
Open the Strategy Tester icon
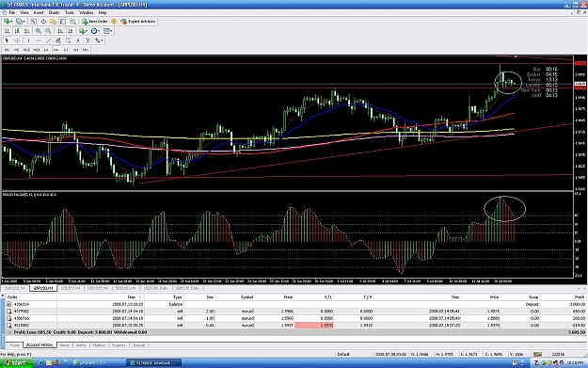(x=72, y=22)
